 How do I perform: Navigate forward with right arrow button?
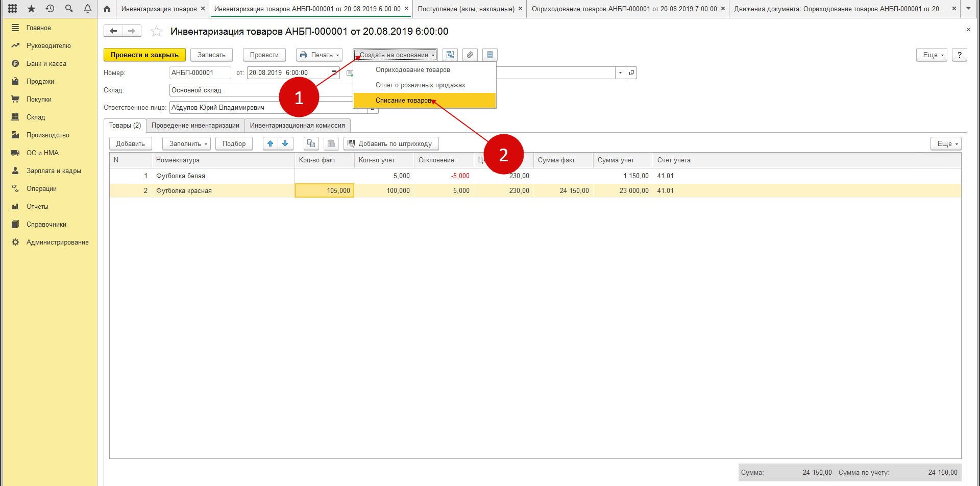(132, 31)
